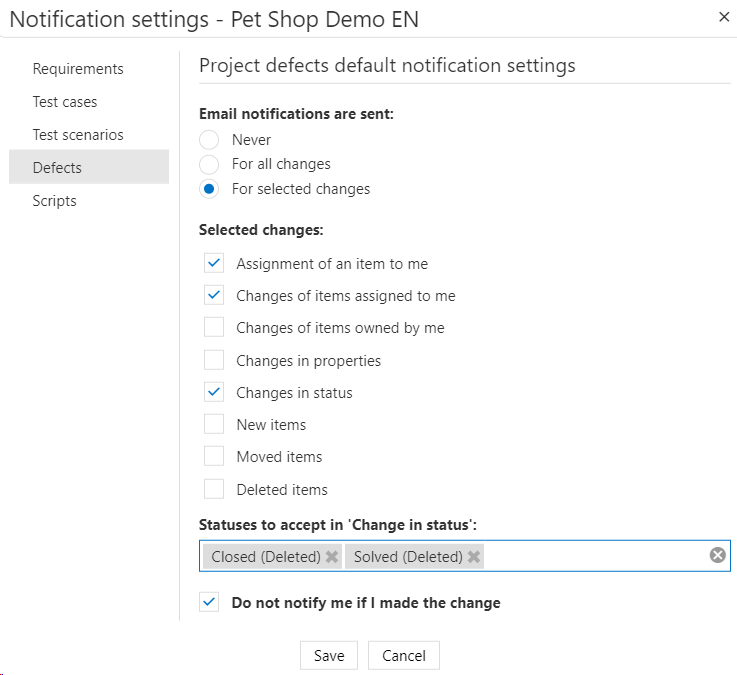
Task: Select For selected changes radio button
Action: point(209,189)
